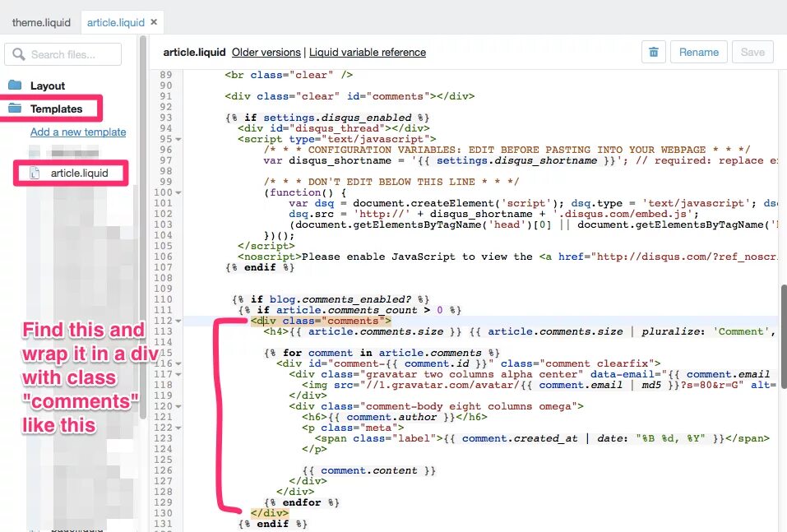The height and width of the screenshot is (532, 787).
Task: Click line number 89 in gutter
Action: (165, 75)
